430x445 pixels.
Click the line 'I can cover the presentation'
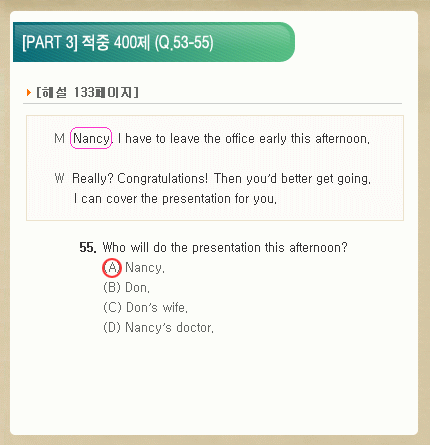pos(175,199)
